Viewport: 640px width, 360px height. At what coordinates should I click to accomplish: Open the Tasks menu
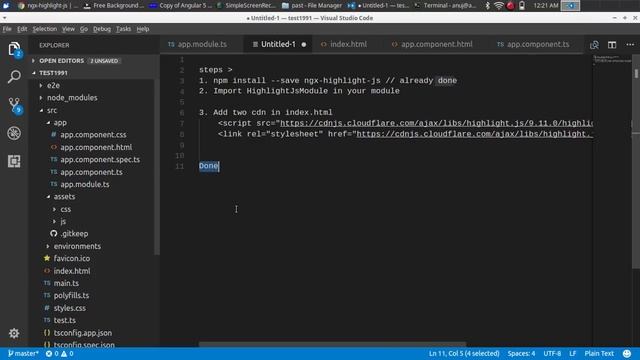[123, 29]
